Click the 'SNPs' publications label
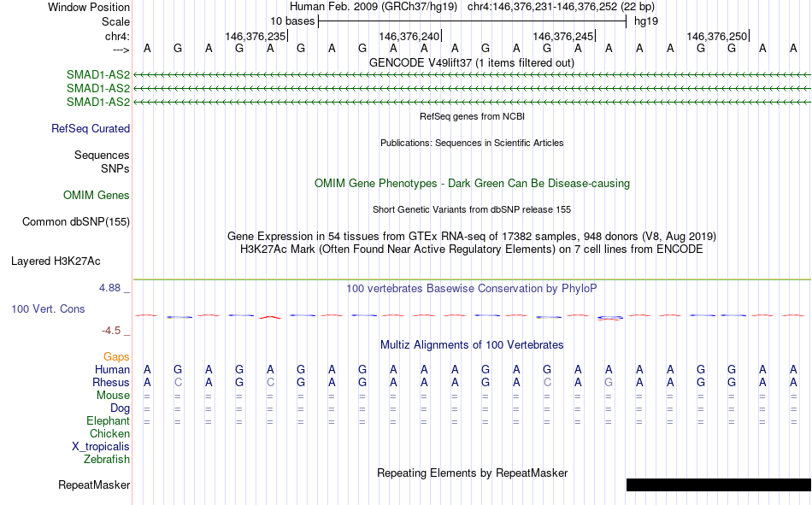 [115, 169]
